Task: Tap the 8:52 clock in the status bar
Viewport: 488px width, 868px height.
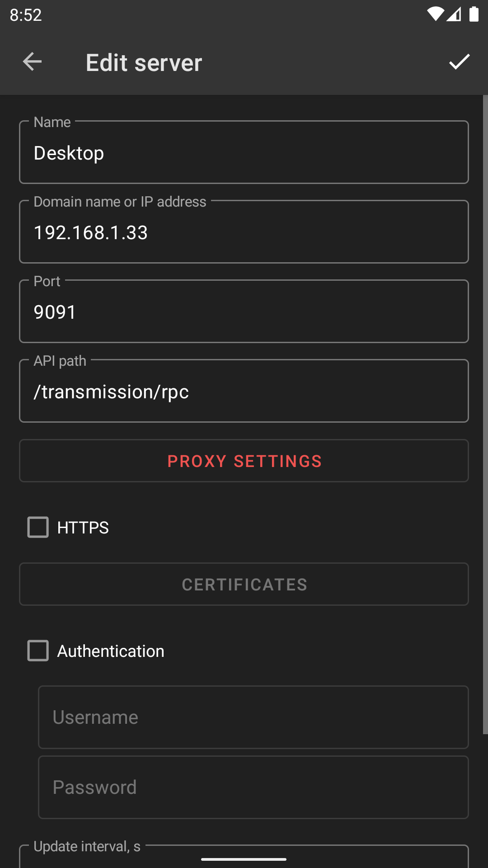Action: coord(26,15)
